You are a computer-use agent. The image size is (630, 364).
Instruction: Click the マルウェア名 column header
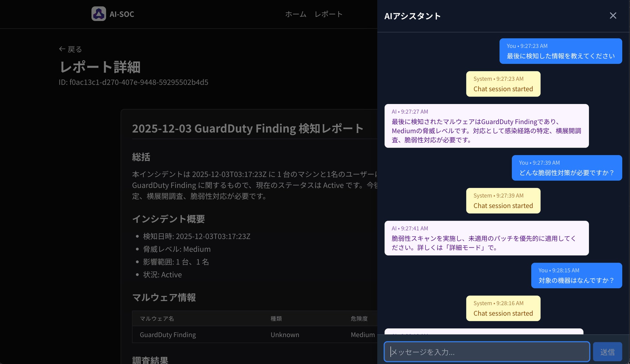pyautogui.click(x=157, y=318)
